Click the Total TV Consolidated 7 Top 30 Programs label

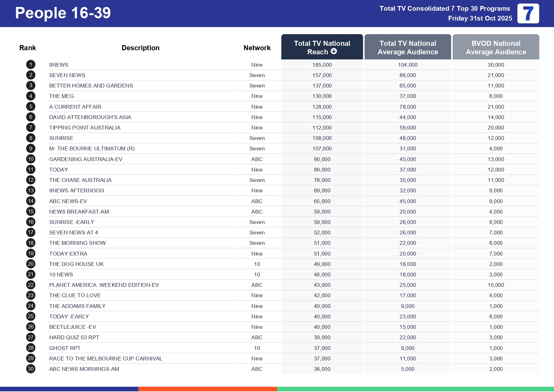click(445, 9)
